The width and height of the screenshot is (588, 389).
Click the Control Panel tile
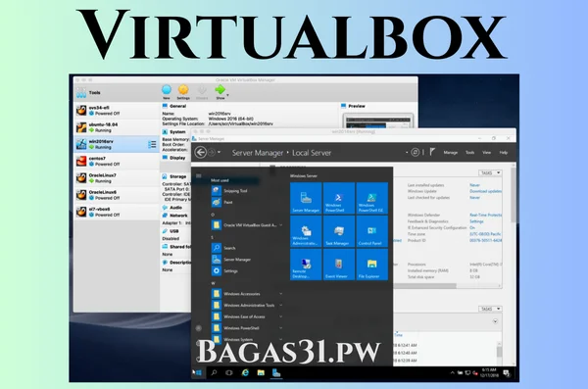click(371, 231)
